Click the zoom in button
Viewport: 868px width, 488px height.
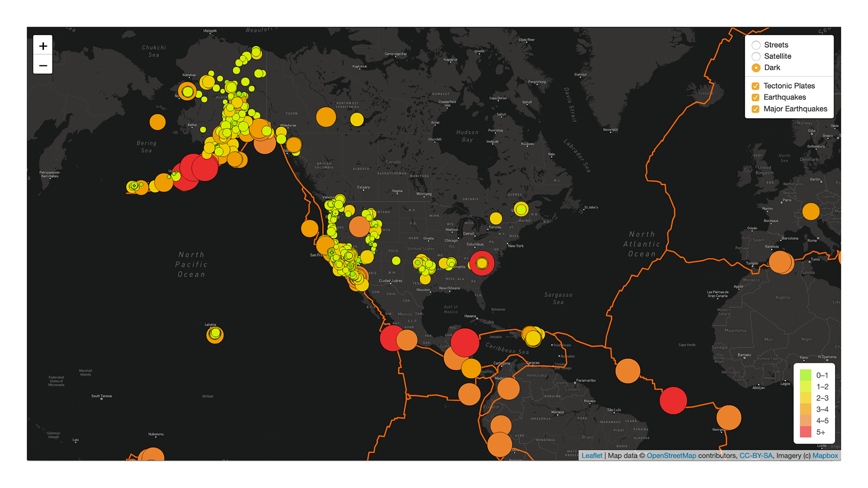(x=43, y=46)
